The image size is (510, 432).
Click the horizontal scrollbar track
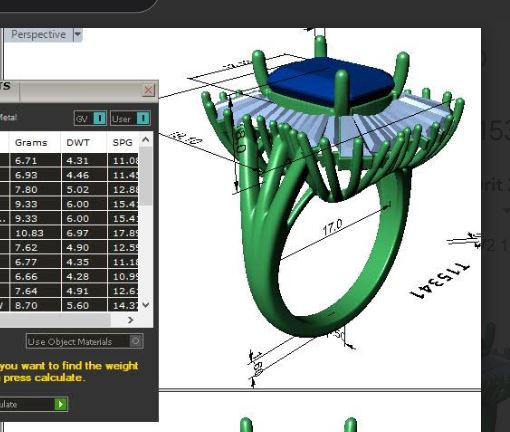(x=55, y=320)
